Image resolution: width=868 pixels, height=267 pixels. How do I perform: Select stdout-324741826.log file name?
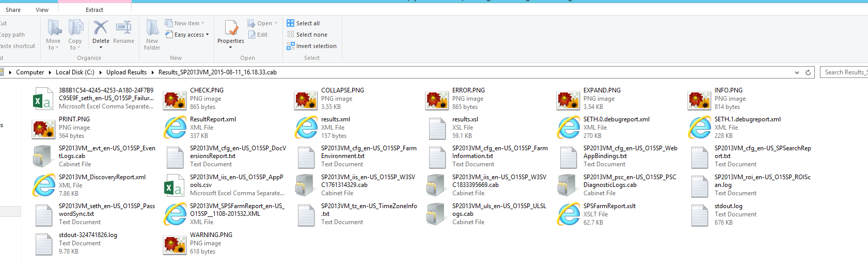(x=88, y=235)
